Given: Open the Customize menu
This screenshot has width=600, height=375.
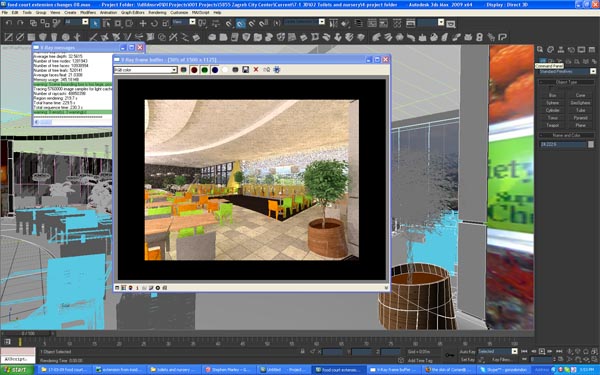Looking at the screenshot, I should tap(179, 13).
